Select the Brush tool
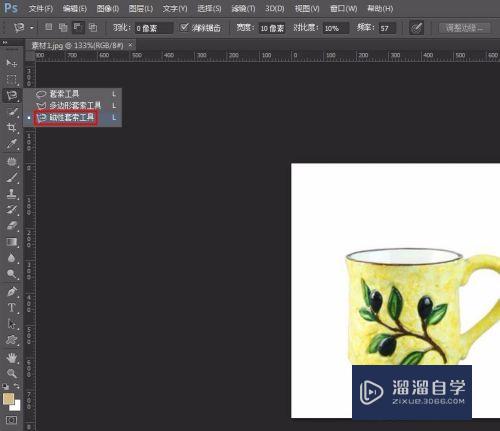This screenshot has width=500, height=431. click(11, 178)
